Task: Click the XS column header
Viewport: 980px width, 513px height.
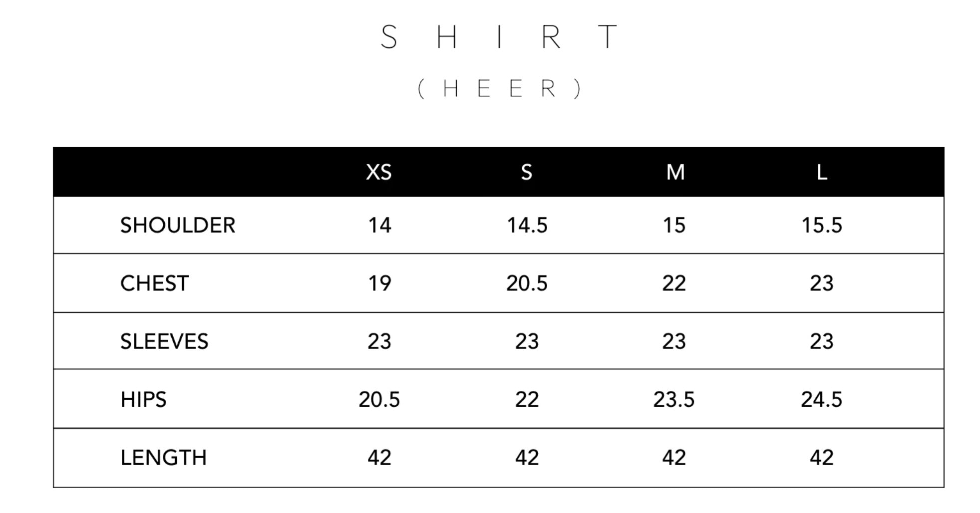Action: pyautogui.click(x=379, y=172)
